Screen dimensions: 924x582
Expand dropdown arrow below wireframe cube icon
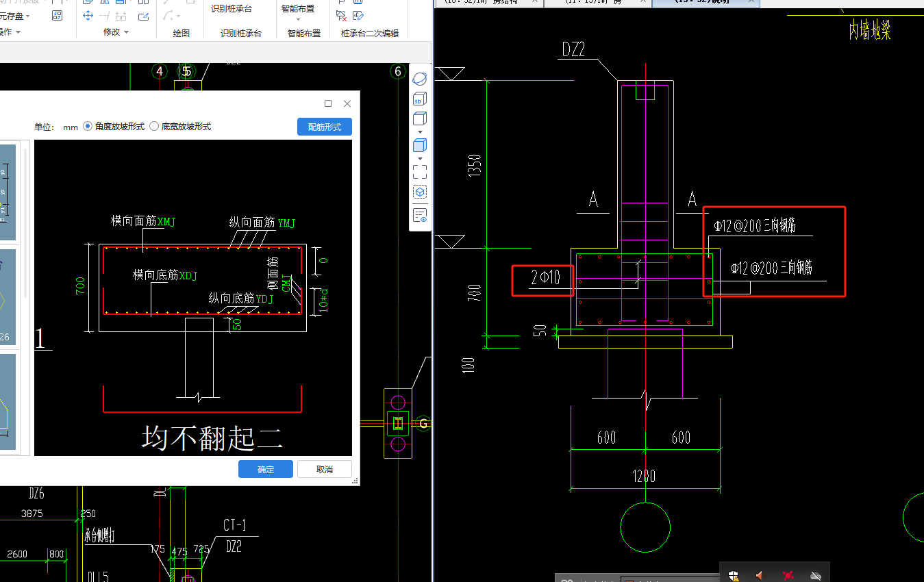coord(420,131)
